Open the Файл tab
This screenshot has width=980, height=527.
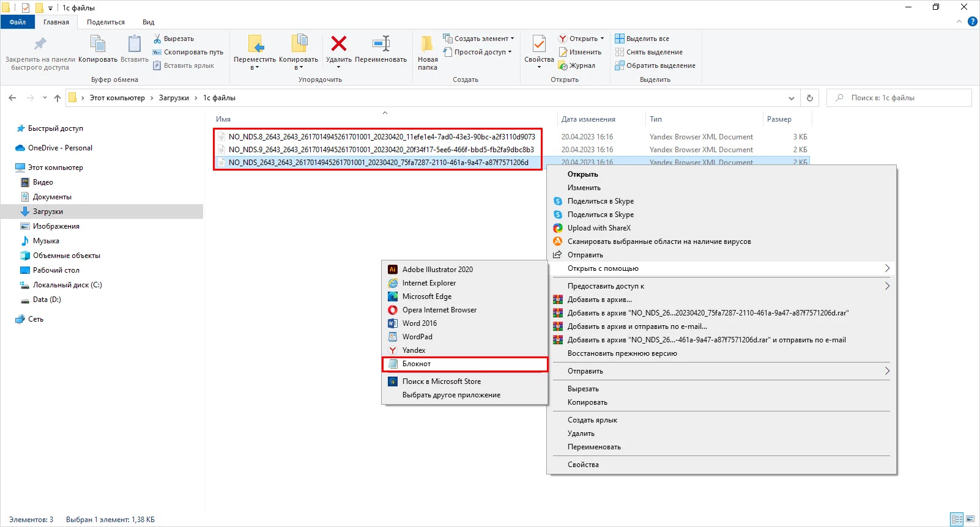click(18, 22)
